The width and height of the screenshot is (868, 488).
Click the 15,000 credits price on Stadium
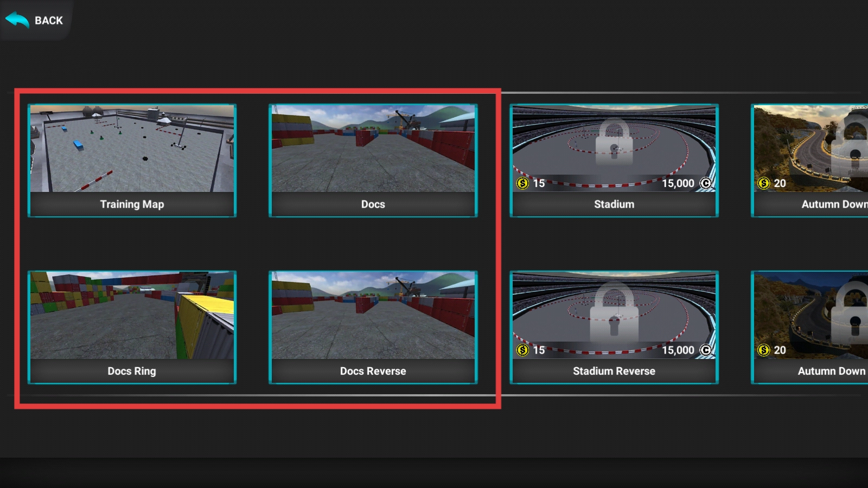point(678,183)
